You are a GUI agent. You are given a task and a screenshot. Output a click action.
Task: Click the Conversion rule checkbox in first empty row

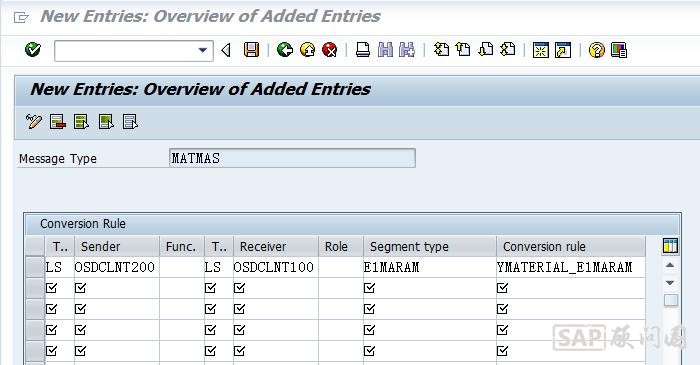tap(502, 288)
